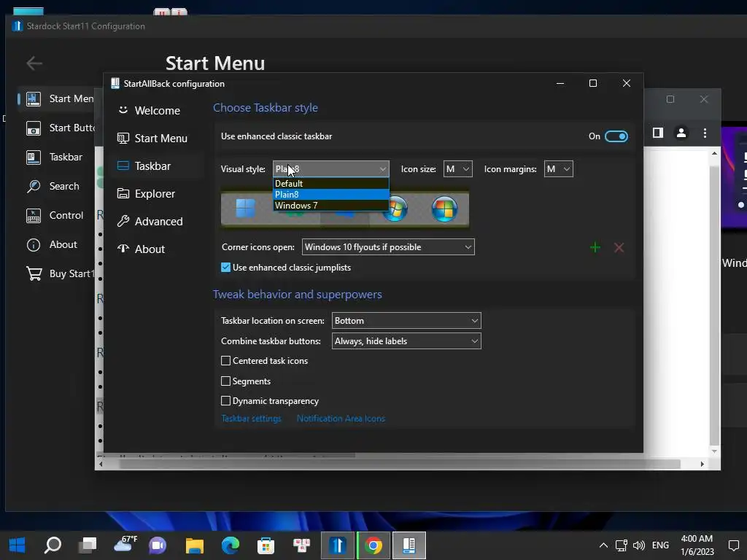
Task: Open the Chat icon on taskbar
Action: click(x=158, y=545)
